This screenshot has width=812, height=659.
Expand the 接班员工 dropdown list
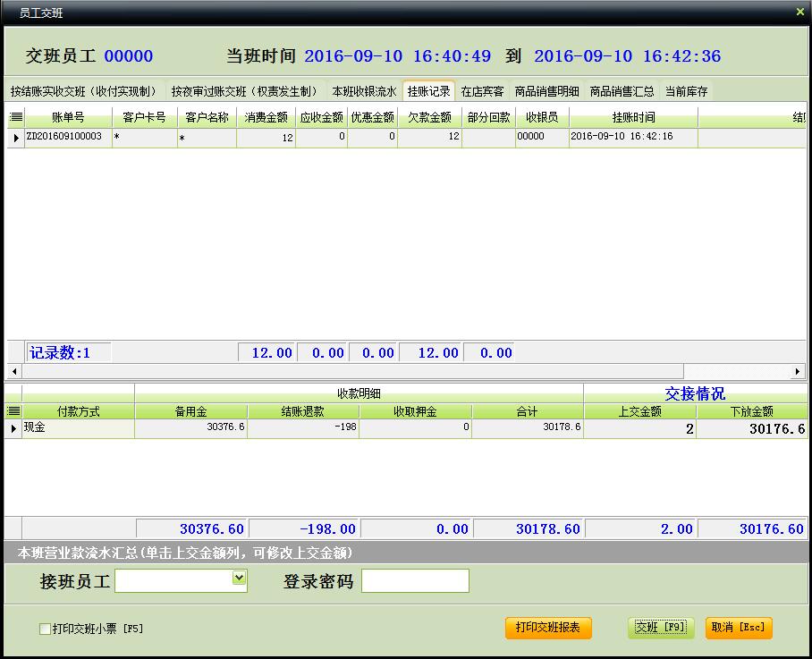pos(239,578)
